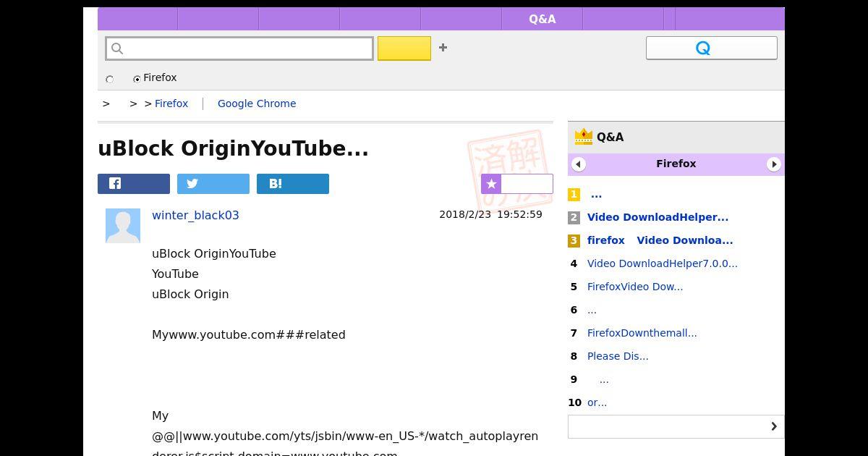The image size is (868, 456).
Task: Select the unlabeled radio button left of Firefox
Action: pyautogui.click(x=110, y=79)
